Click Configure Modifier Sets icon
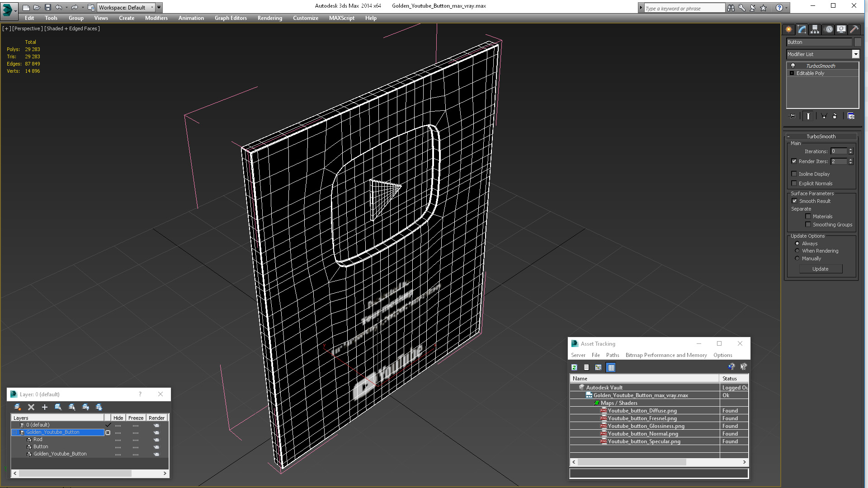 pos(851,116)
